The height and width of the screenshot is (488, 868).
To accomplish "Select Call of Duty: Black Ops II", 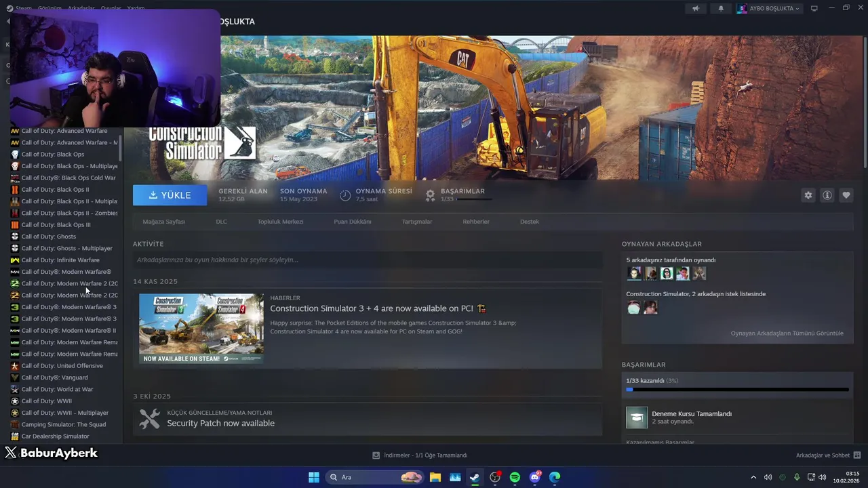I will pyautogui.click(x=55, y=190).
